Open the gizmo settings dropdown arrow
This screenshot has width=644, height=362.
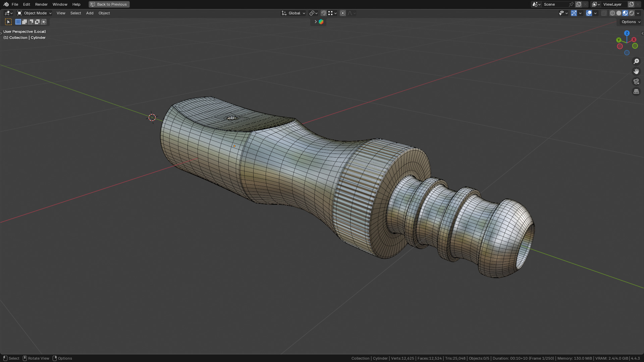580,13
